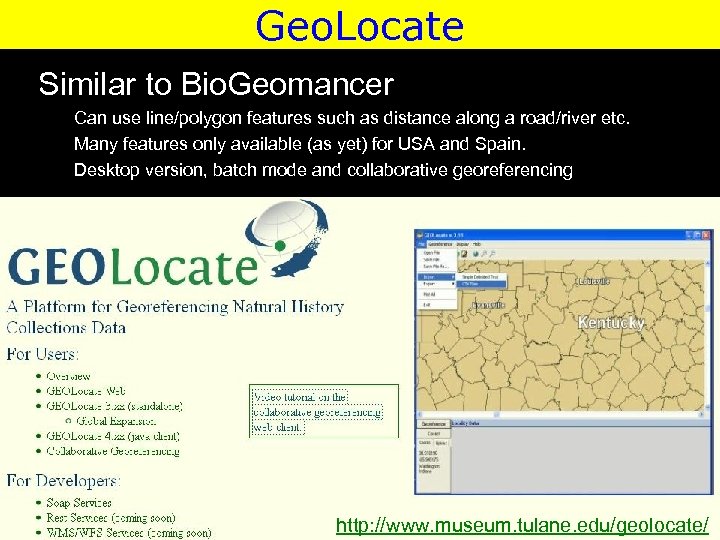The height and width of the screenshot is (540, 720).
Task: Select the highlighted submenu item below Simple Delimited Text
Action: click(x=481, y=284)
